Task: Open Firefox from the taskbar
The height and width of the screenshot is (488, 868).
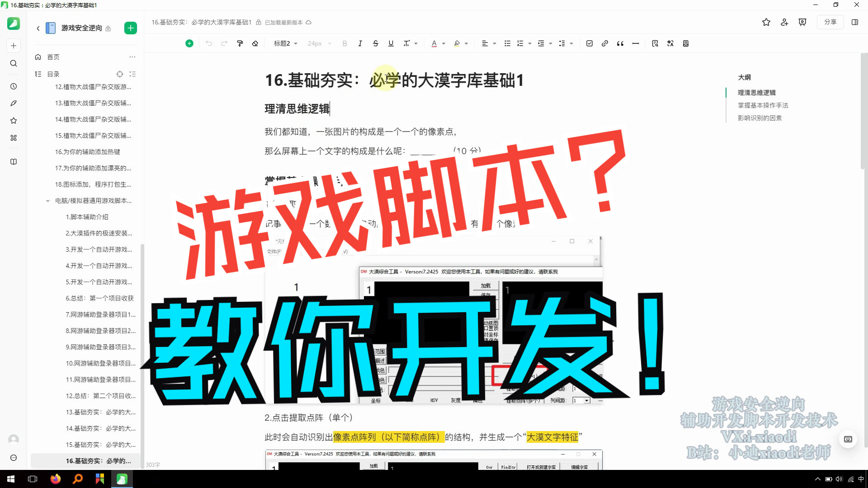Action: click(x=55, y=479)
